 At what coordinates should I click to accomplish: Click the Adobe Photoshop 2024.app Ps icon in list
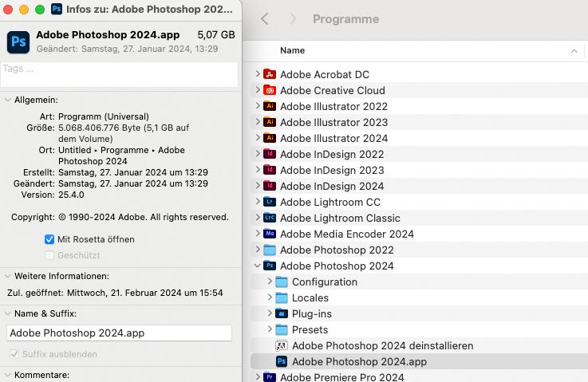282,361
